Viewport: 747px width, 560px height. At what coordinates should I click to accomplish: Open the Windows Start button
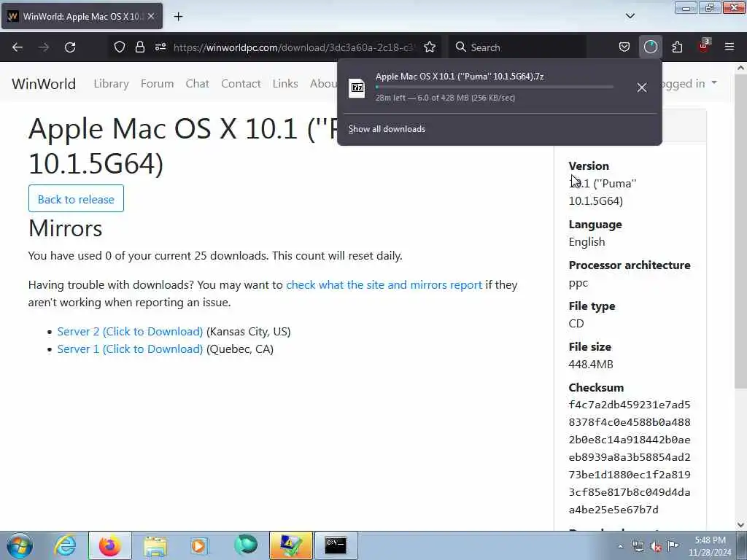point(20,545)
